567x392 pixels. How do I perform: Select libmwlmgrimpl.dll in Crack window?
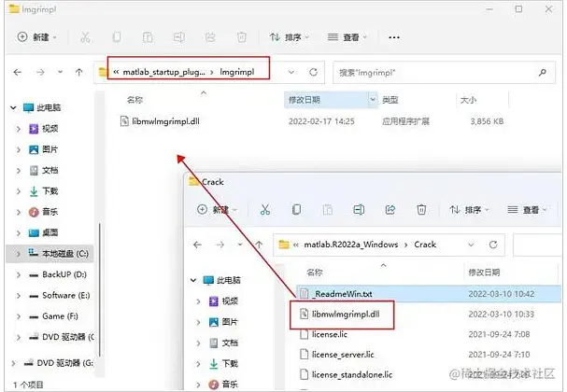pos(340,314)
